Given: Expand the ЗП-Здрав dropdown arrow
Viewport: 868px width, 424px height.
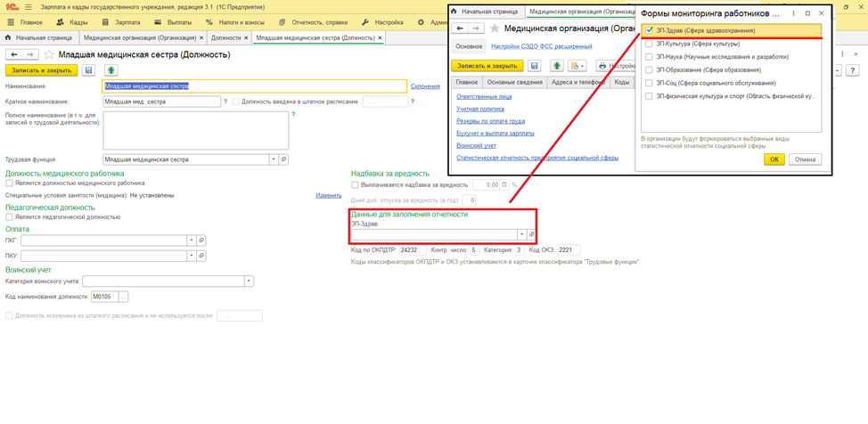Looking at the screenshot, I should point(521,234).
